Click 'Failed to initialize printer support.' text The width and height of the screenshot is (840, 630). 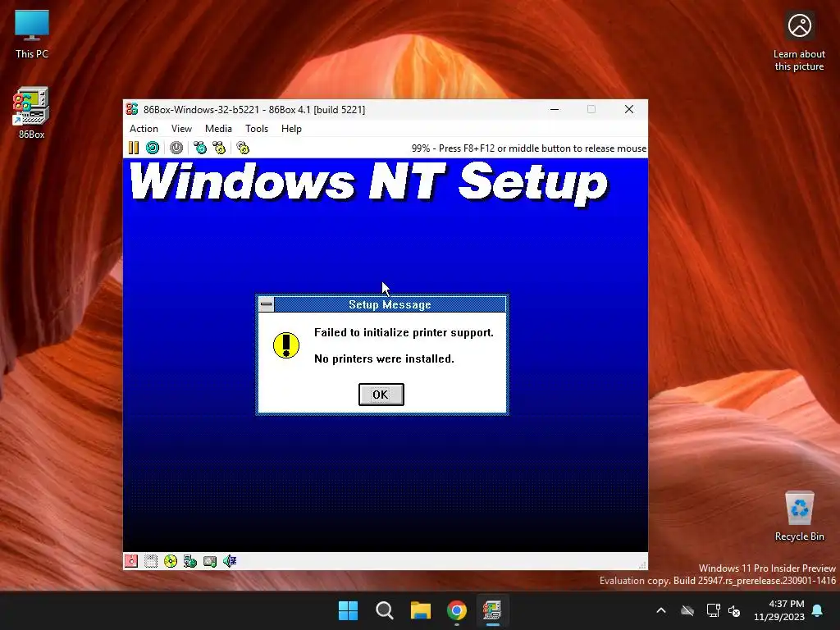(x=404, y=333)
